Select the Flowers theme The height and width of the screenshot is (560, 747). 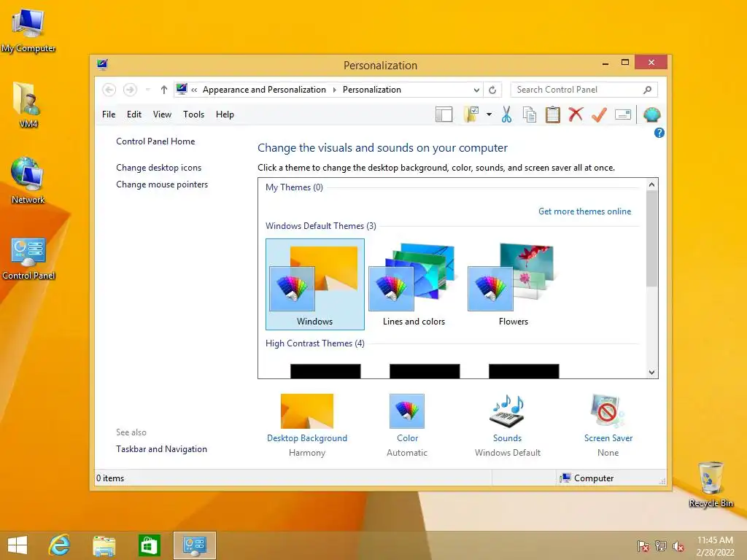[513, 284]
